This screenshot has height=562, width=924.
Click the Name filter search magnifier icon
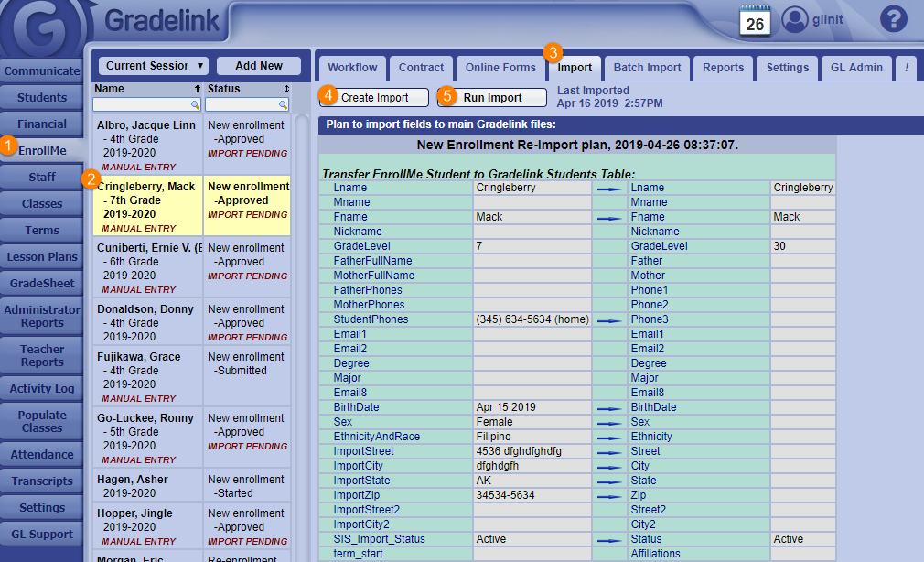tap(195, 105)
